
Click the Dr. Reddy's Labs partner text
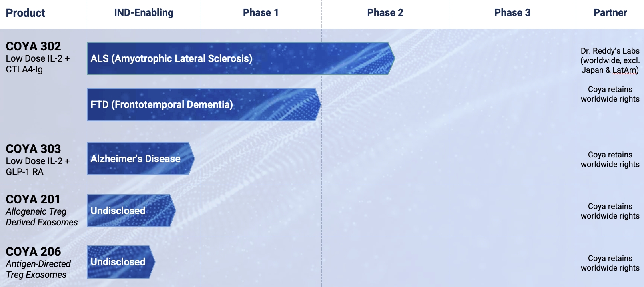(x=610, y=51)
